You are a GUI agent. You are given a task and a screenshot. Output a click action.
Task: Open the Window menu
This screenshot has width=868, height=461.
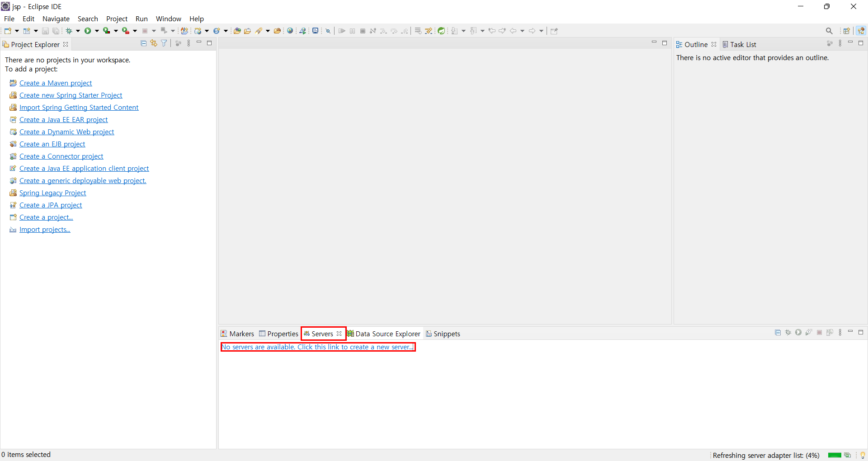point(168,19)
